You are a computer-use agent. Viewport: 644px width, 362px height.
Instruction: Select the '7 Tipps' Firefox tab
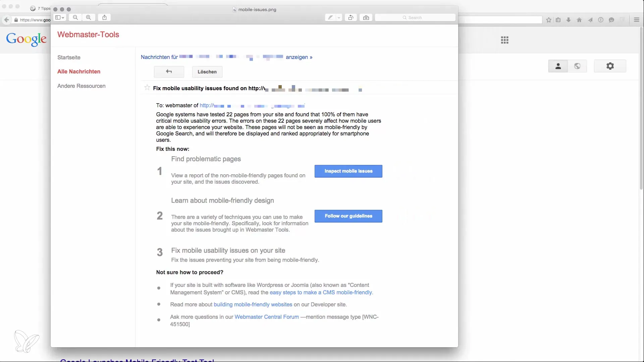pyautogui.click(x=40, y=8)
